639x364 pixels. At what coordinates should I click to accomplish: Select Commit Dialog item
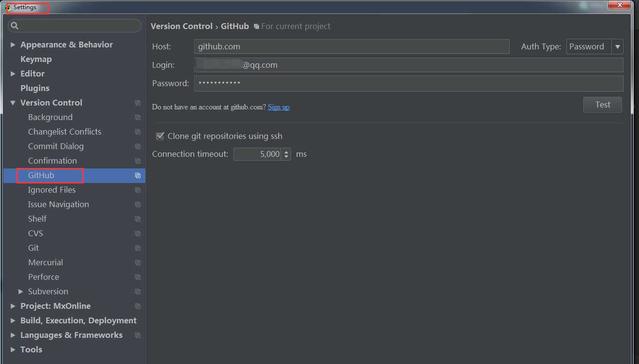[x=56, y=146]
